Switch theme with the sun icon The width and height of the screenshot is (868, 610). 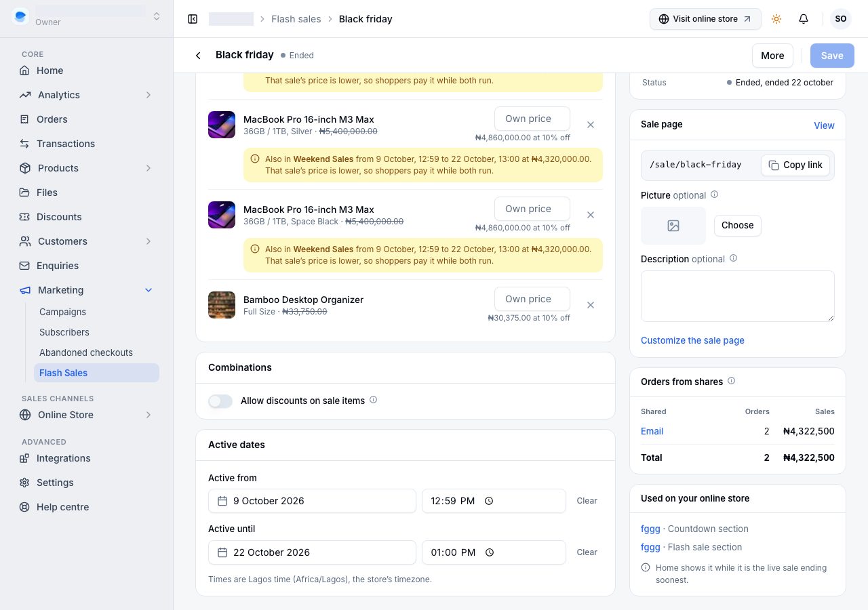(x=776, y=19)
